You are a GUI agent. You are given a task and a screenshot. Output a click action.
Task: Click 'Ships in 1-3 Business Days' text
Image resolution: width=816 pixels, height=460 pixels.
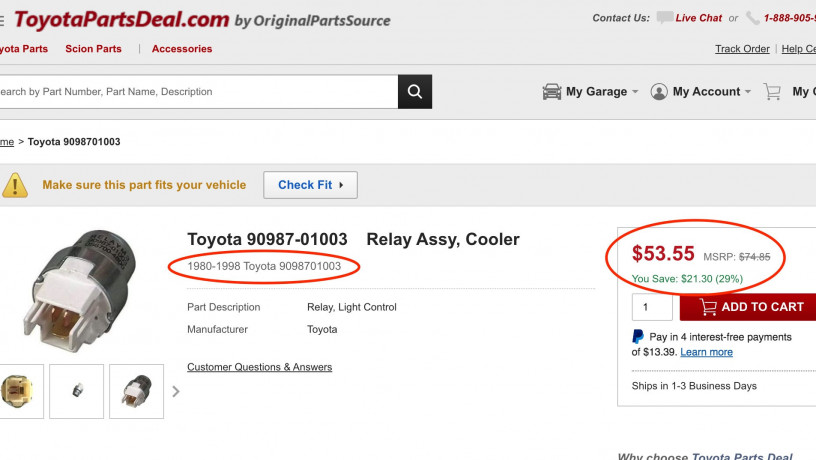pos(694,386)
